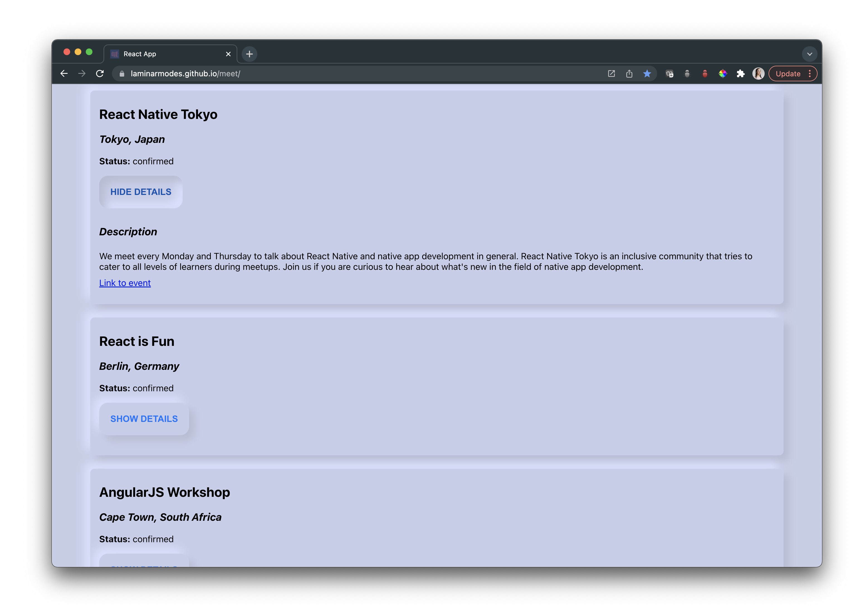The image size is (861, 616).
Task: Click Hide Details for React Native Tokyo
Action: [x=141, y=192]
